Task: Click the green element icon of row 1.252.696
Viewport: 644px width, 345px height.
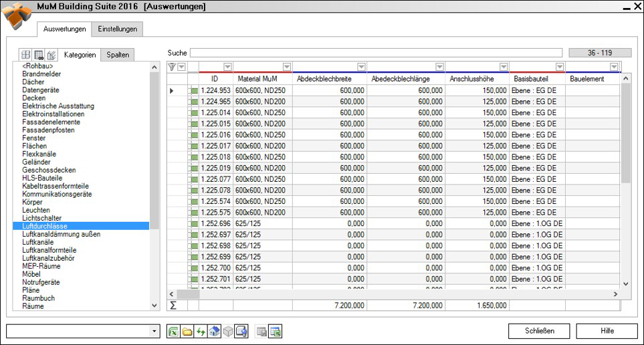Action: point(193,224)
